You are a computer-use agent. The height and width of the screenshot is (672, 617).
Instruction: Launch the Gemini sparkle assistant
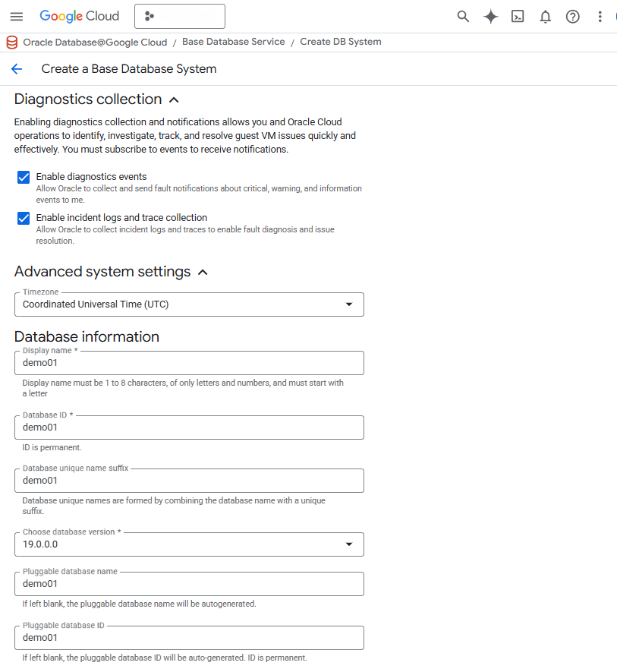point(490,17)
